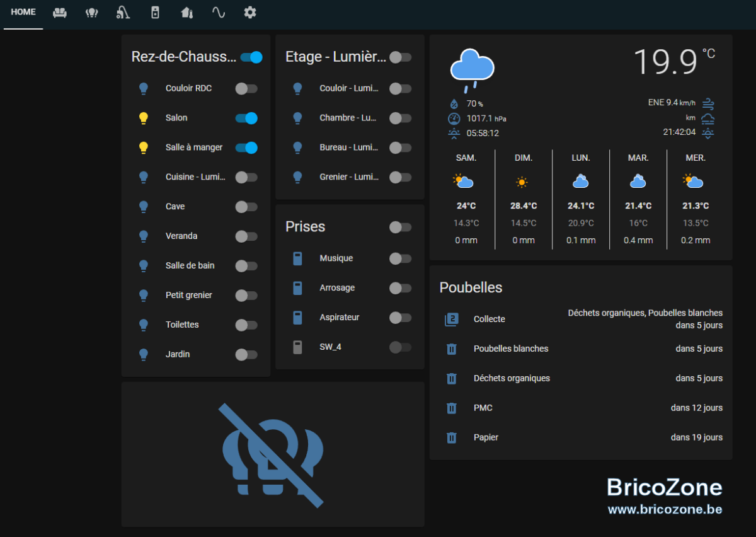Screen dimensions: 756x537
Task: Open the speaker tab icon
Action: pyautogui.click(x=155, y=13)
